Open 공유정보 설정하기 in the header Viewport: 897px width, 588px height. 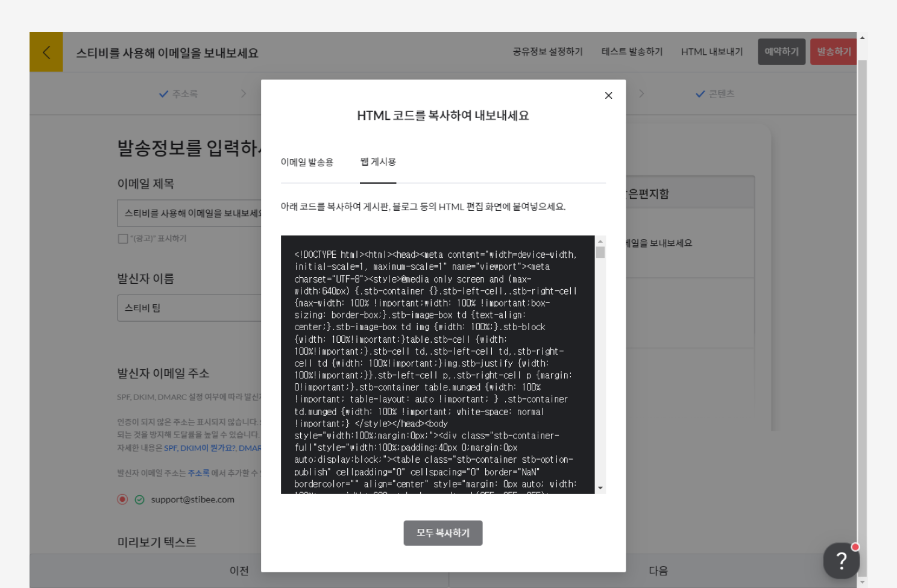(x=547, y=52)
